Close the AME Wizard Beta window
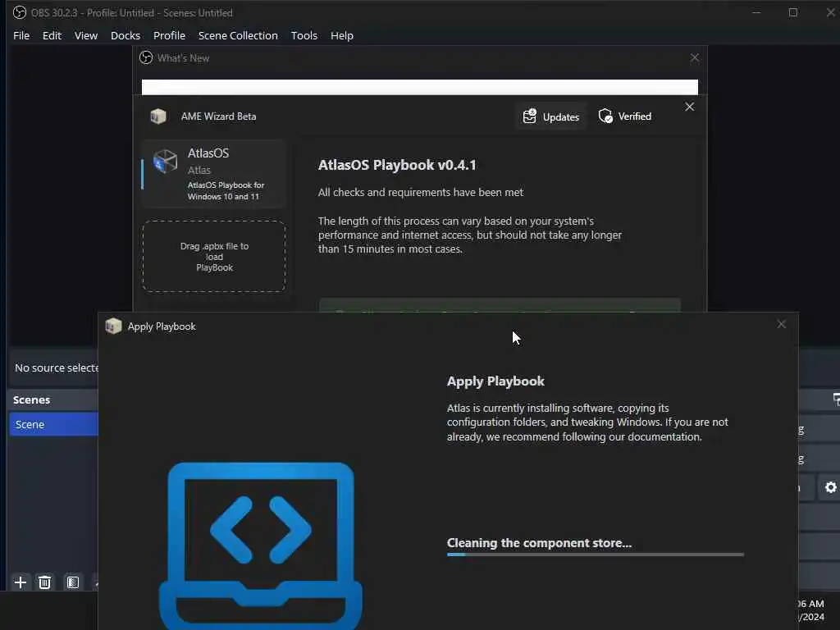The width and height of the screenshot is (840, 630). (689, 107)
